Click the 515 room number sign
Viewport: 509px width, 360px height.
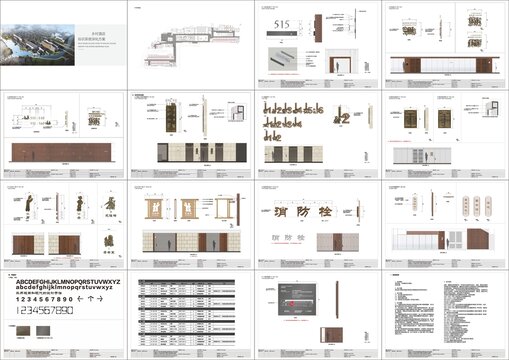(282, 24)
